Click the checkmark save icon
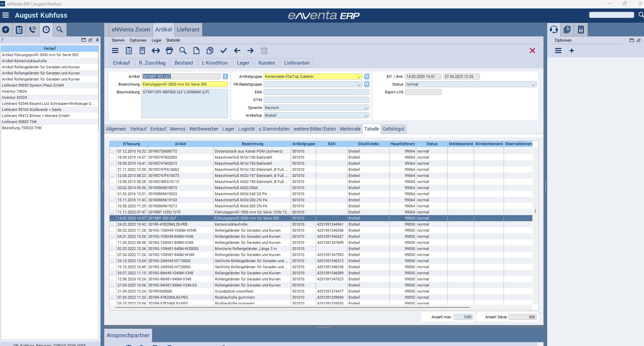Image resolution: width=644 pixels, height=346 pixels. click(x=223, y=51)
